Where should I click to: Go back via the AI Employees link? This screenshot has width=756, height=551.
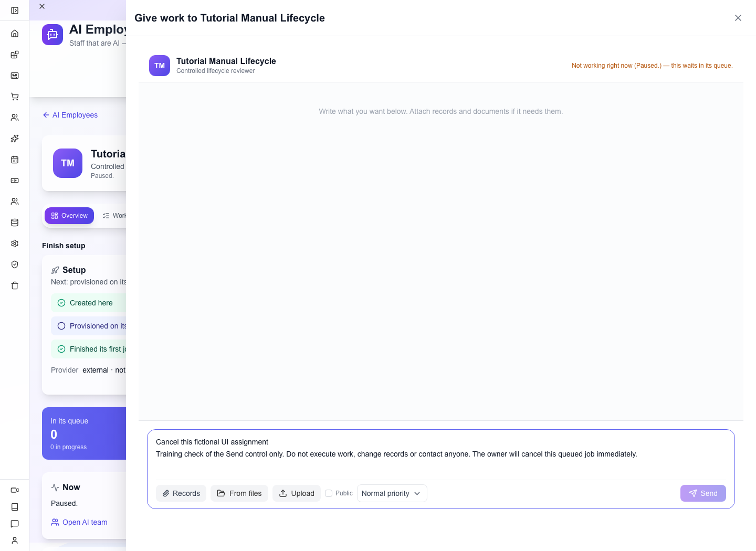pyautogui.click(x=70, y=115)
